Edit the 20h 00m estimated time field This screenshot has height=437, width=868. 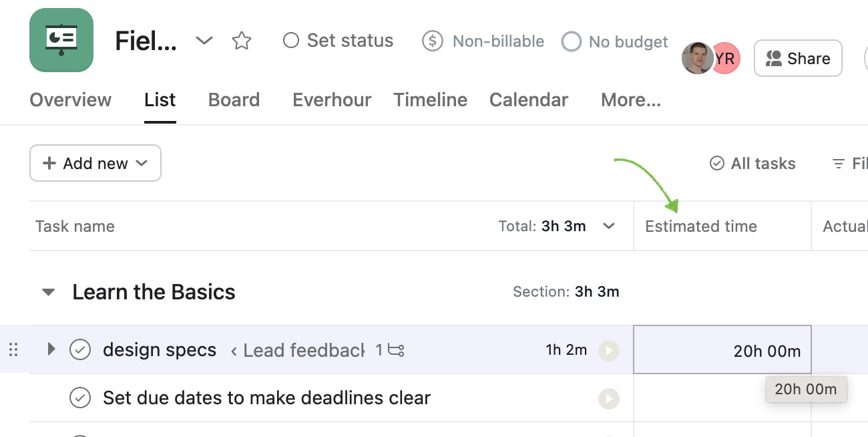point(722,350)
